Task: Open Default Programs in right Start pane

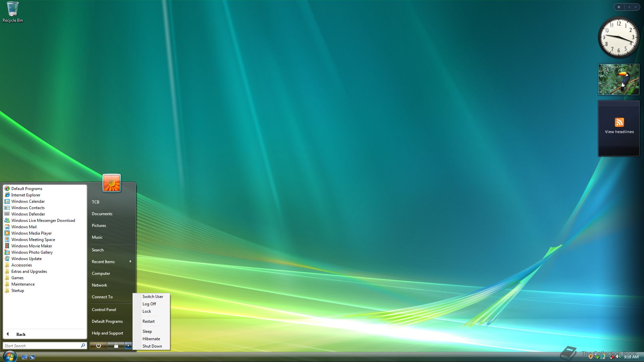Action: (x=107, y=321)
